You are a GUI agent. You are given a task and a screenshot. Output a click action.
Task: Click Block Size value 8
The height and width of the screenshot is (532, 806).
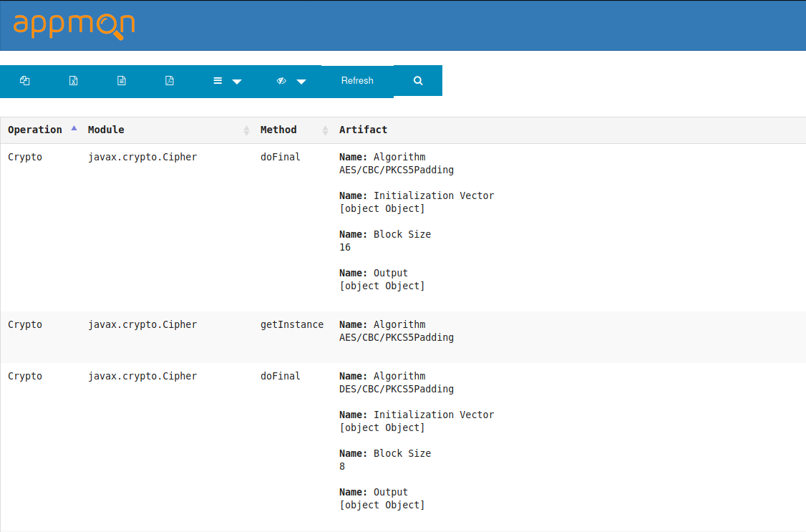pyautogui.click(x=342, y=466)
